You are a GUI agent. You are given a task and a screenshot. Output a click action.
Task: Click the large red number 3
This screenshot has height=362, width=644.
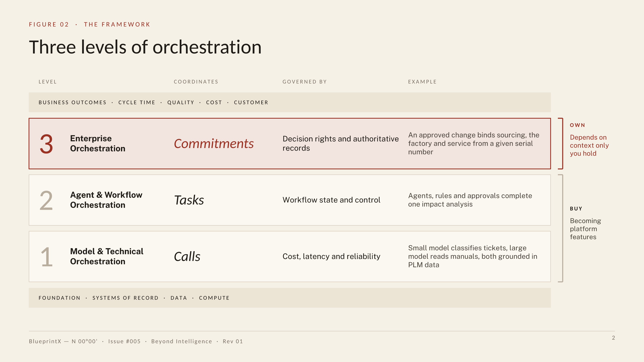46,144
